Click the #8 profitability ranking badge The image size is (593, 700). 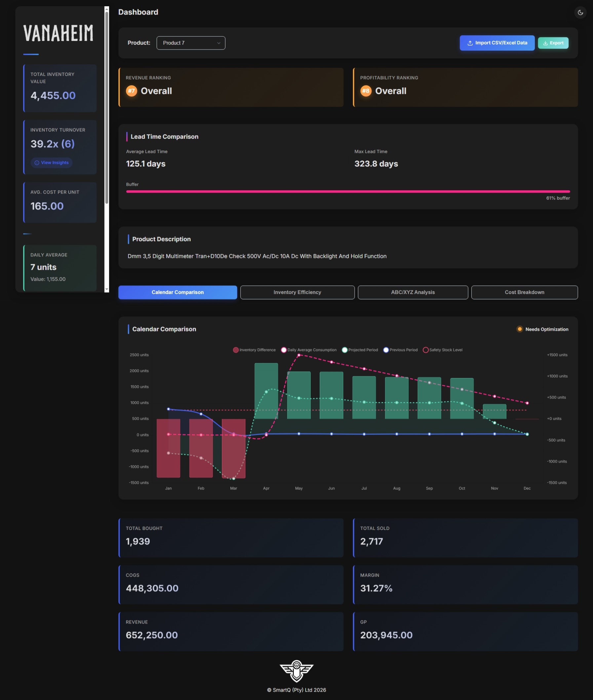pos(366,91)
